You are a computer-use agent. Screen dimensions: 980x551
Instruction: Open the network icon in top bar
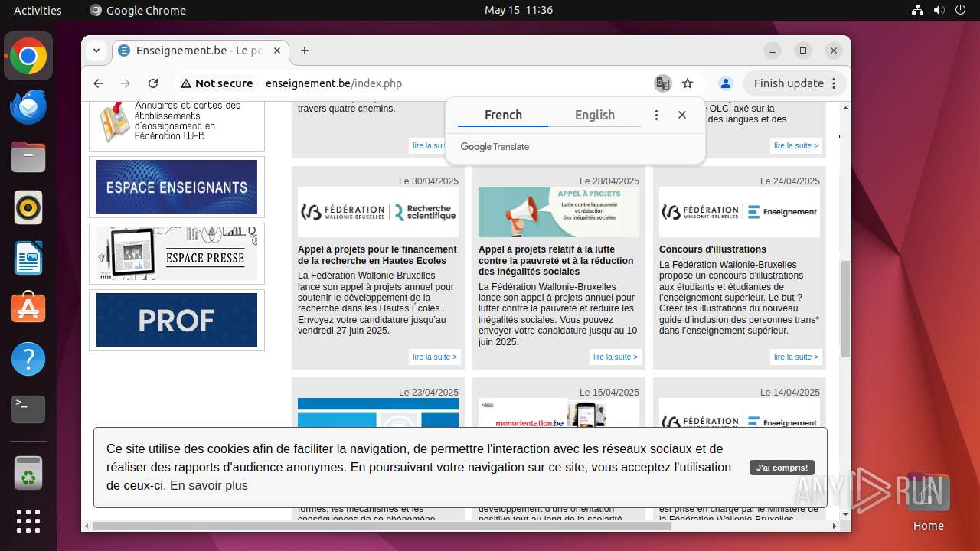918,10
